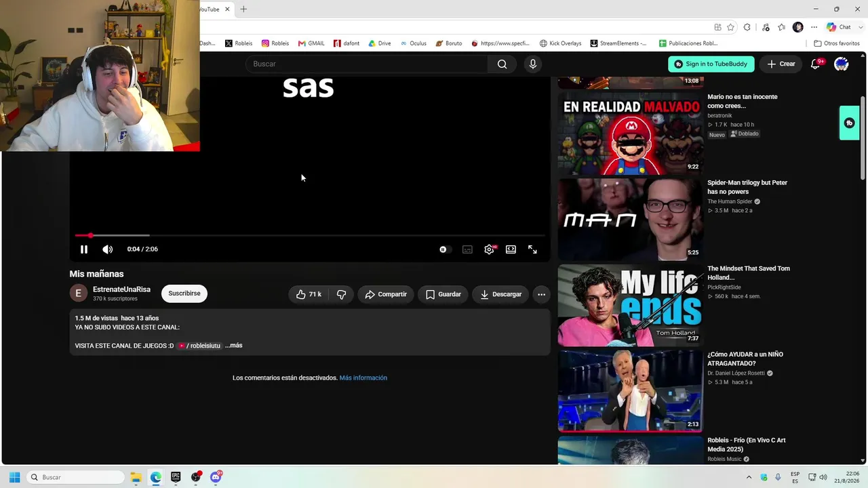Close the YouTube browser tab
This screenshot has width=868, height=488.
coord(227,9)
